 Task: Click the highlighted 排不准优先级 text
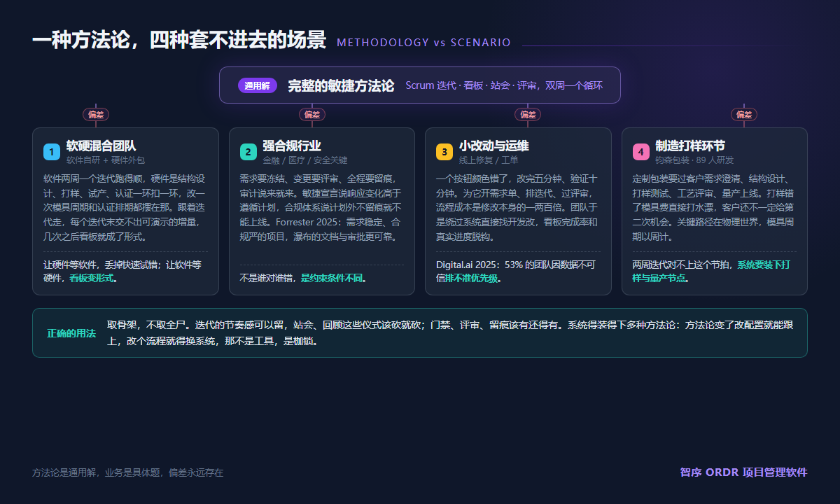[x=473, y=278]
